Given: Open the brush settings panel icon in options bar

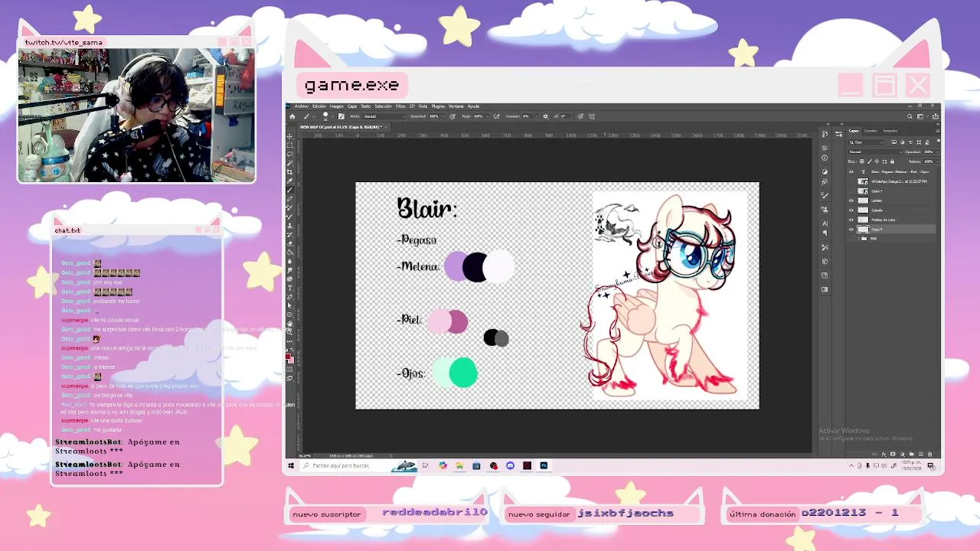Looking at the screenshot, I should [x=341, y=116].
